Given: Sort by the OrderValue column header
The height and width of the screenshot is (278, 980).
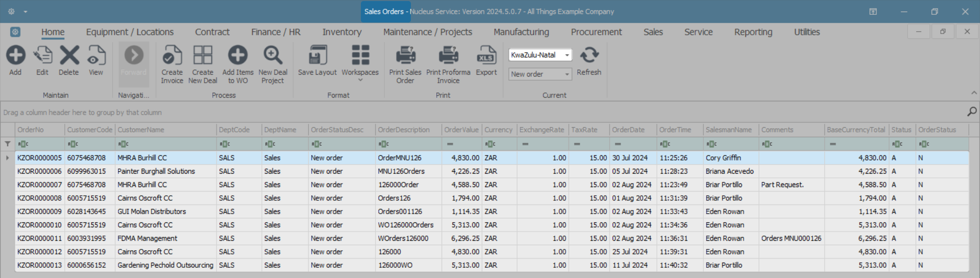Looking at the screenshot, I should tap(461, 130).
